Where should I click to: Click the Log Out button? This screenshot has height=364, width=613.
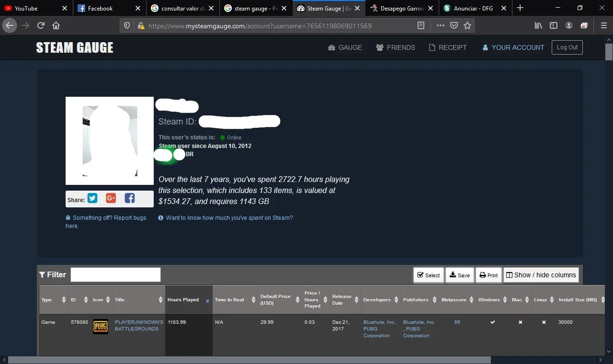tap(567, 47)
